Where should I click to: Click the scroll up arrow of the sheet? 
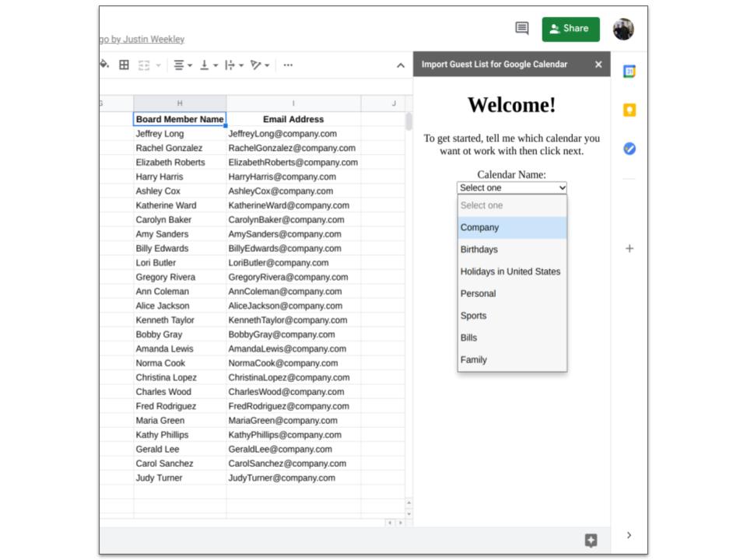pos(409,503)
